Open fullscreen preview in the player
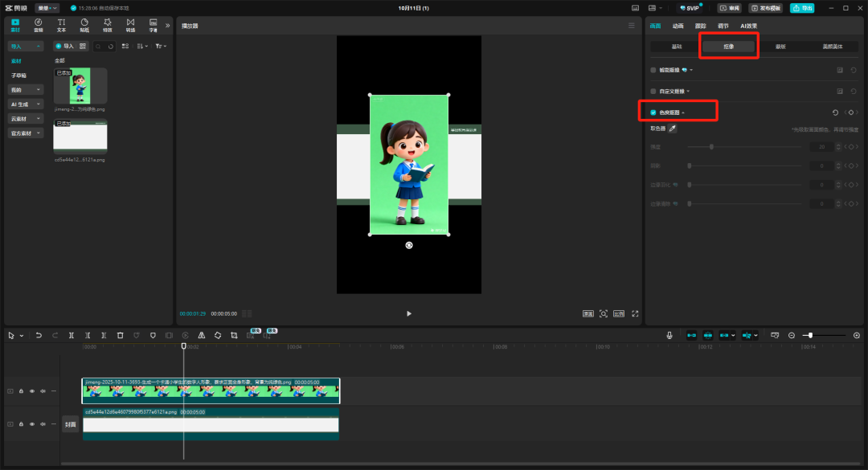 click(x=635, y=313)
